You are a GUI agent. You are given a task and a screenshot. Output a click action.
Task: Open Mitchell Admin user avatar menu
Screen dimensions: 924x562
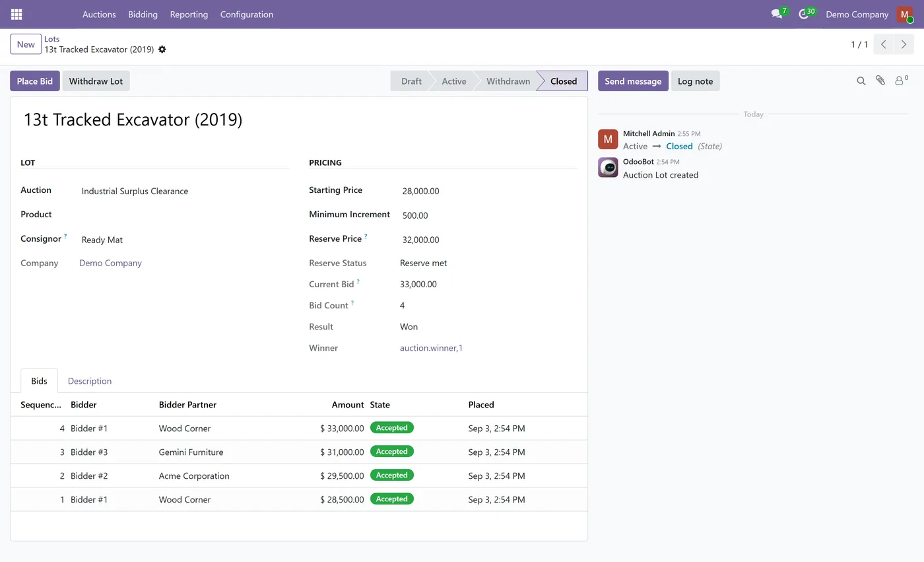(x=904, y=14)
